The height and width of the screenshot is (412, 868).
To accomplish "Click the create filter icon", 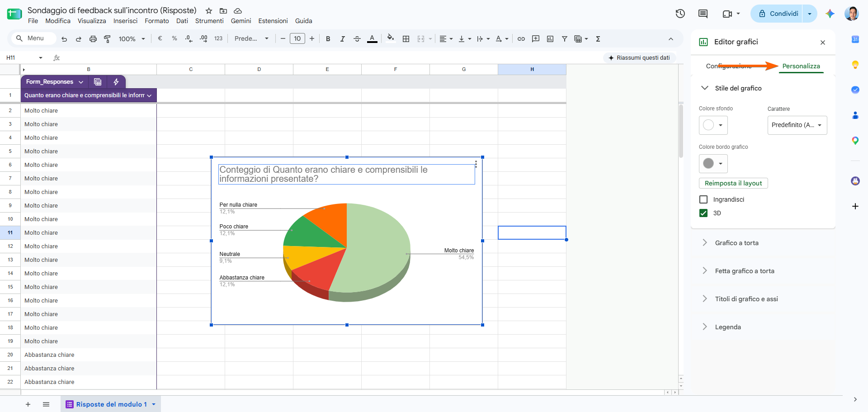I will 565,39.
